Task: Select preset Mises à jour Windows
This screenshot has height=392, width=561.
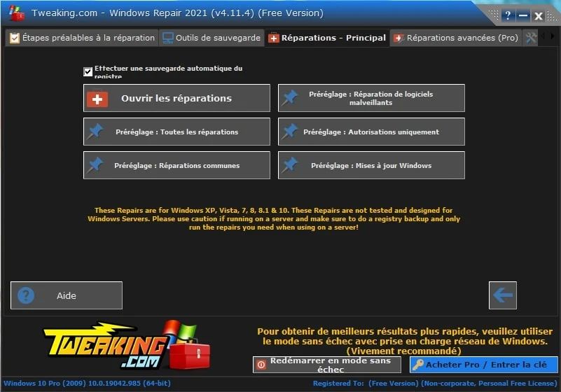Action: click(x=371, y=166)
